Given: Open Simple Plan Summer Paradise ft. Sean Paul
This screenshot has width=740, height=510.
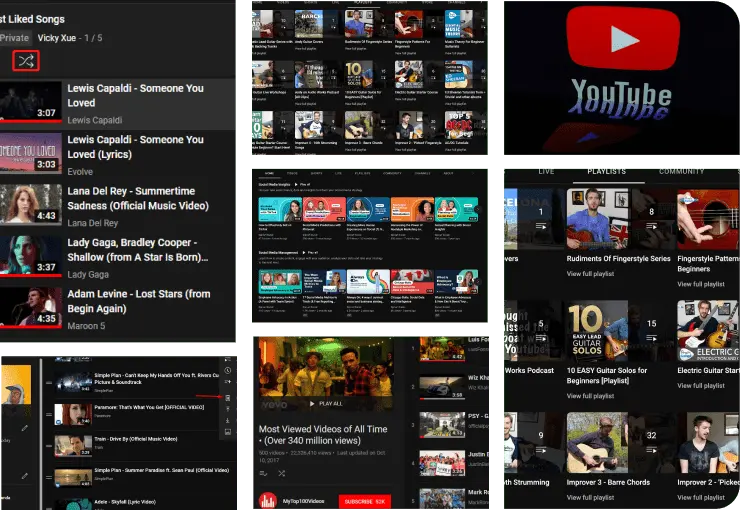Looking at the screenshot, I should (161, 470).
